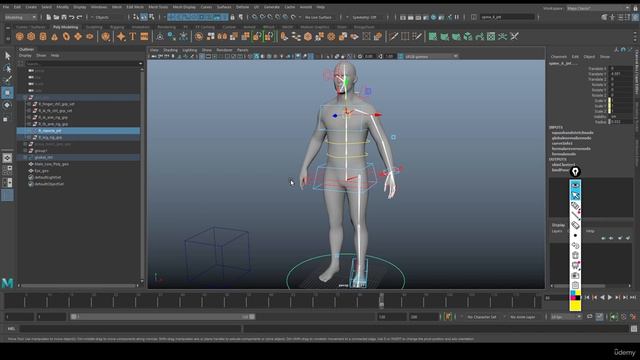640x360 pixels.
Task: Open the Modeling menu set dropdown
Action: [x=20, y=17]
